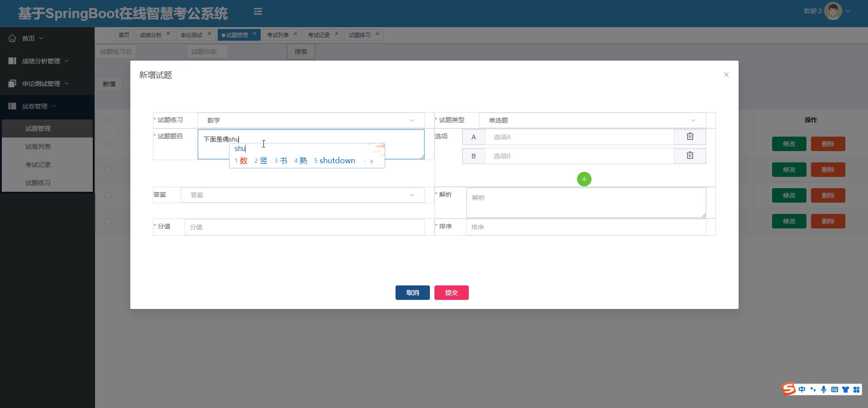Open 试题练习 in sidebar submenu
868x408 pixels.
point(47,183)
